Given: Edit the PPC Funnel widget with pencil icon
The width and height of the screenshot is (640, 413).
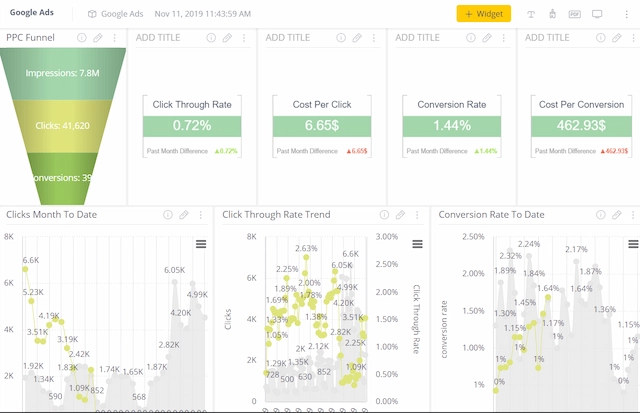Looking at the screenshot, I should click(x=98, y=38).
